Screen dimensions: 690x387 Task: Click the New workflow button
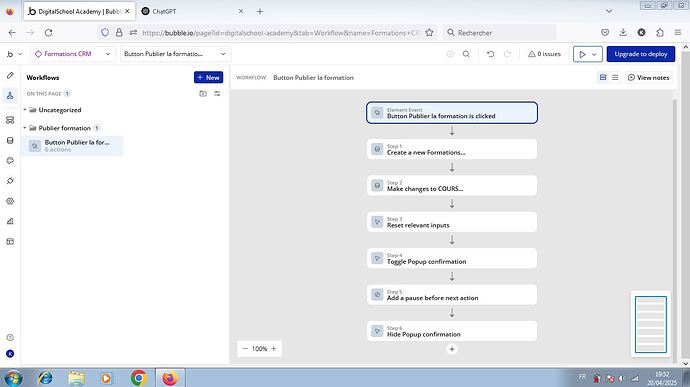coord(209,77)
